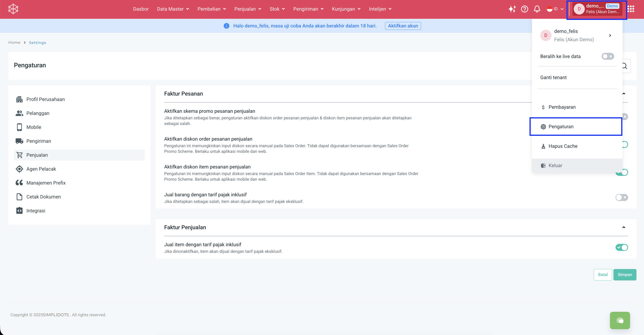Click the SimpliDOTS logo icon
Viewport: 644px width, 335px height.
coord(13,9)
